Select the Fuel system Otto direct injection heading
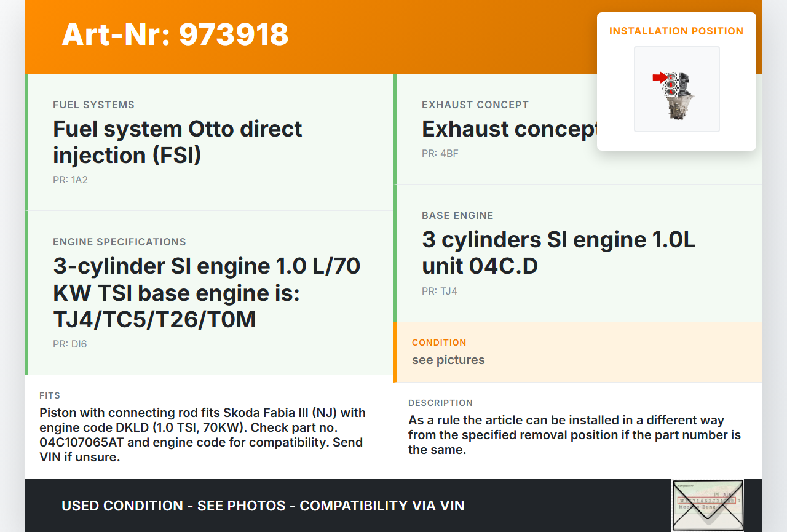Image resolution: width=787 pixels, height=532 pixels. click(177, 142)
